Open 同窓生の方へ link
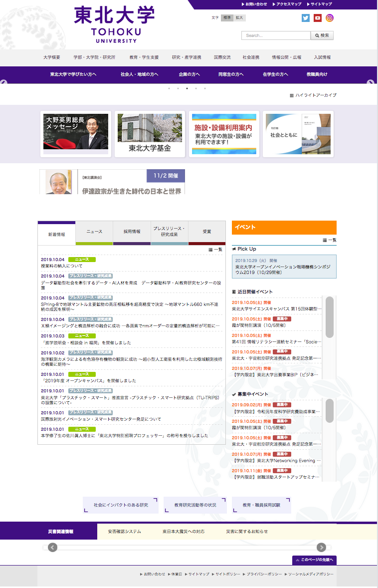Image resolution: width=378 pixels, height=588 pixels. (x=231, y=74)
